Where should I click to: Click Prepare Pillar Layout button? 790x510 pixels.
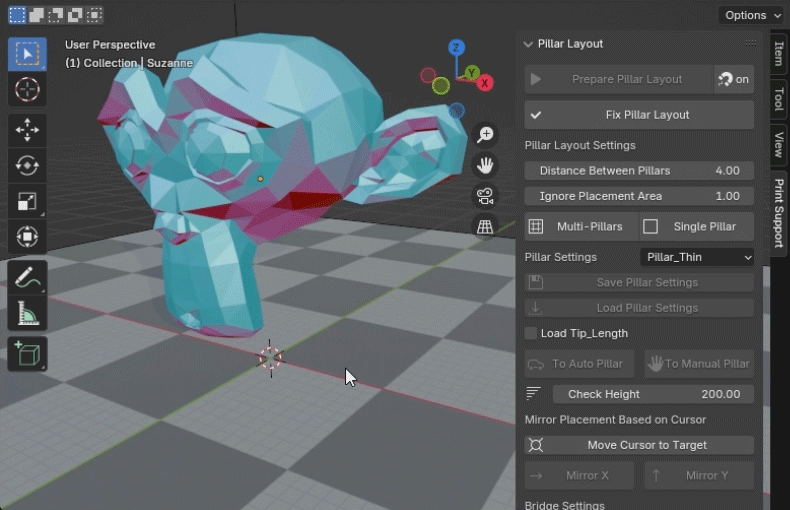click(x=619, y=79)
